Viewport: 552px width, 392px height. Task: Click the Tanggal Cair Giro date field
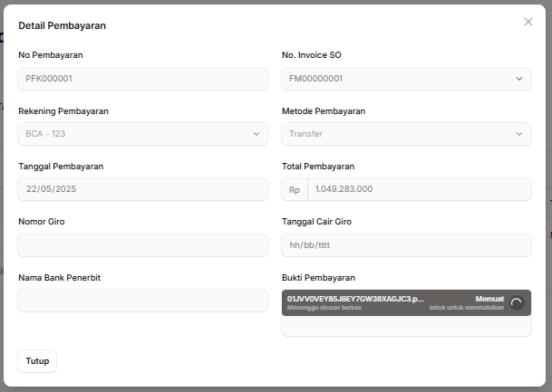click(x=406, y=245)
